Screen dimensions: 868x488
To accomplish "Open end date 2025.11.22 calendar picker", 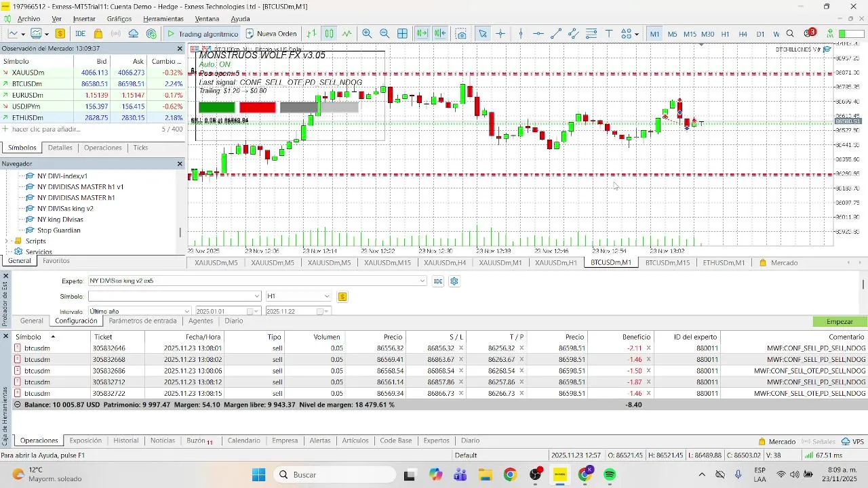I will (x=321, y=311).
